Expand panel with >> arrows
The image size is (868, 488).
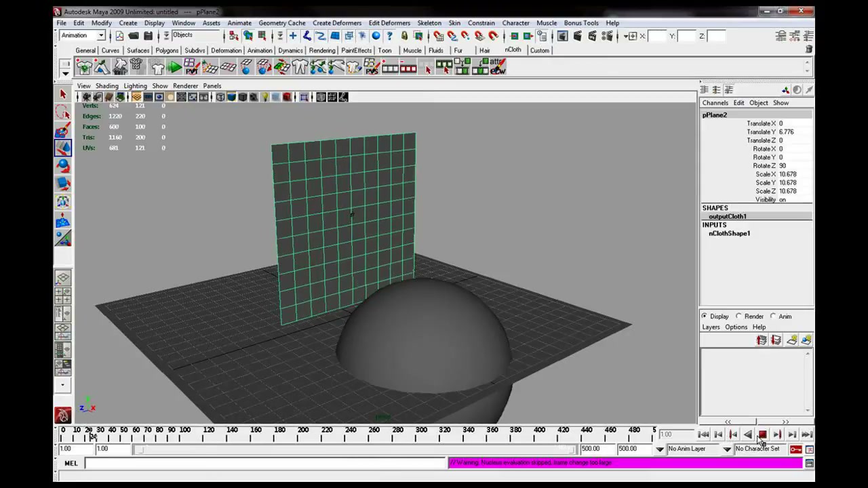point(785,422)
